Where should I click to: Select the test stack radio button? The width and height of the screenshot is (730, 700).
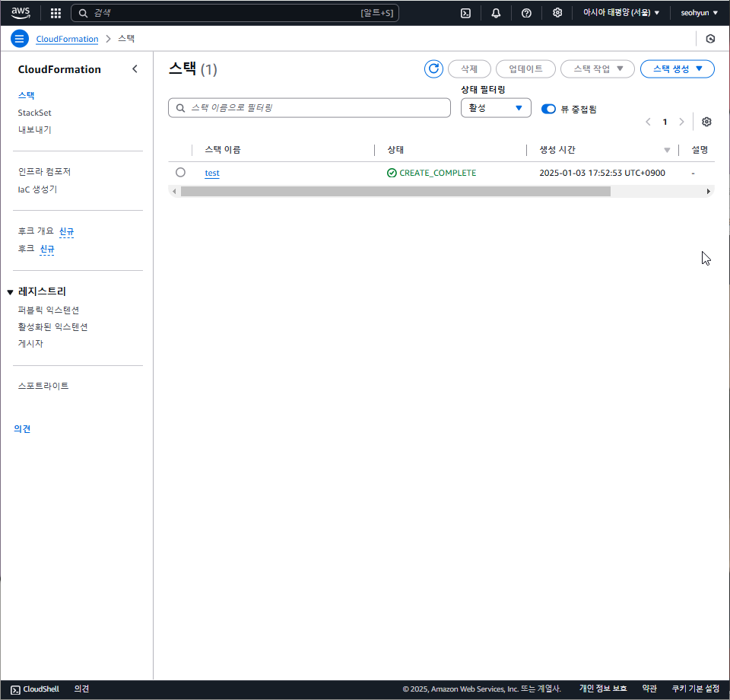180,172
